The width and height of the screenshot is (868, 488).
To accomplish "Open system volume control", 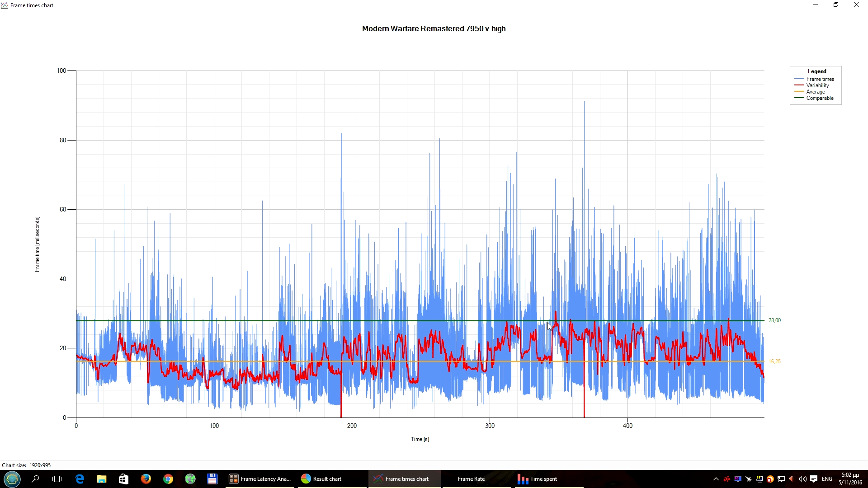I will pyautogui.click(x=803, y=479).
